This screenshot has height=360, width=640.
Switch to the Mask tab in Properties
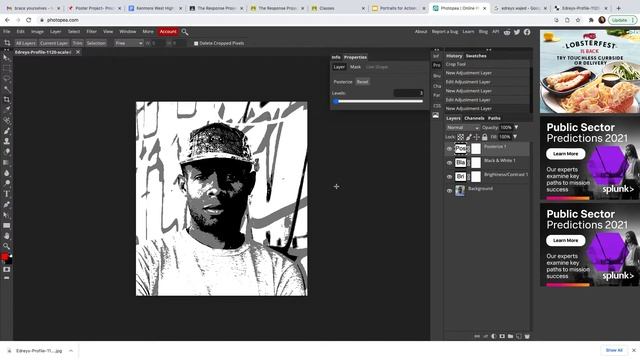(x=356, y=67)
